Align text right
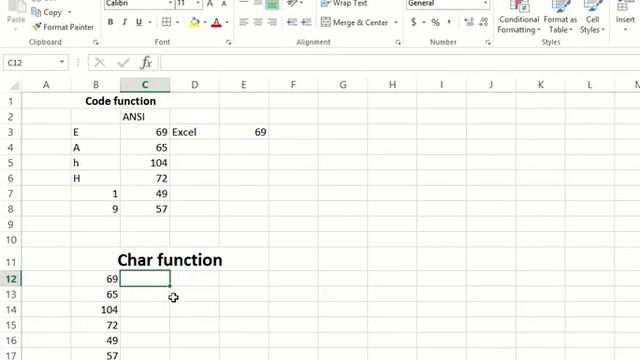640x360 pixels. pos(271,22)
